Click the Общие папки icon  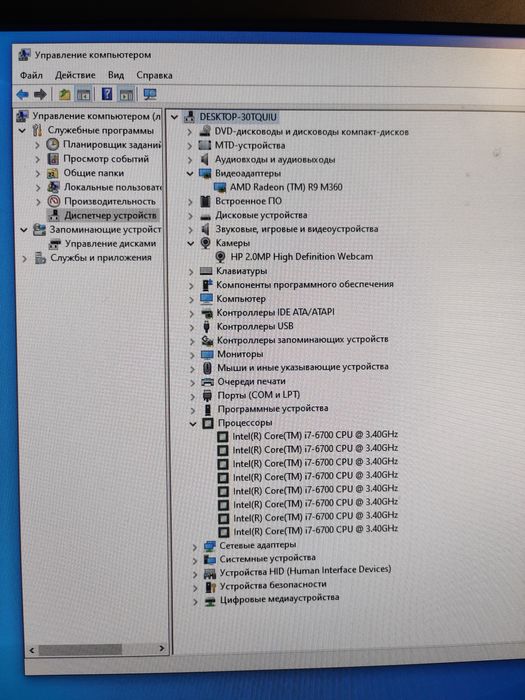coord(53,173)
